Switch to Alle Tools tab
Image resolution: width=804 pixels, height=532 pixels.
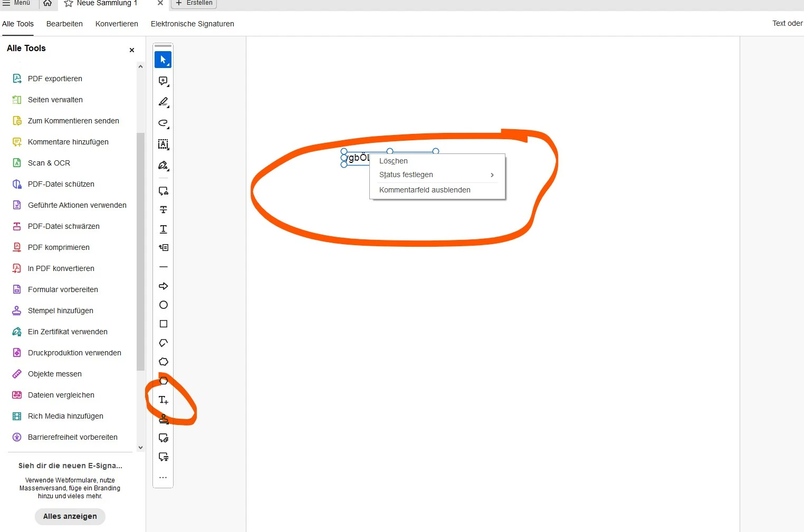click(18, 24)
